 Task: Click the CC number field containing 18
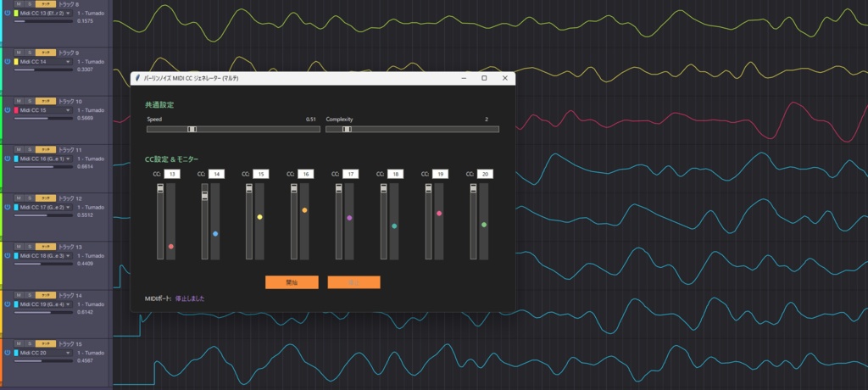[x=395, y=174]
